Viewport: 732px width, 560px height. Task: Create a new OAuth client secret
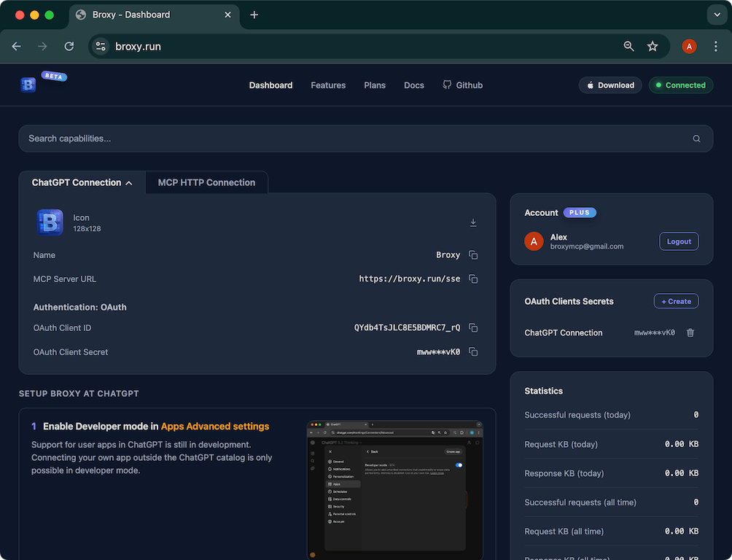coord(676,300)
